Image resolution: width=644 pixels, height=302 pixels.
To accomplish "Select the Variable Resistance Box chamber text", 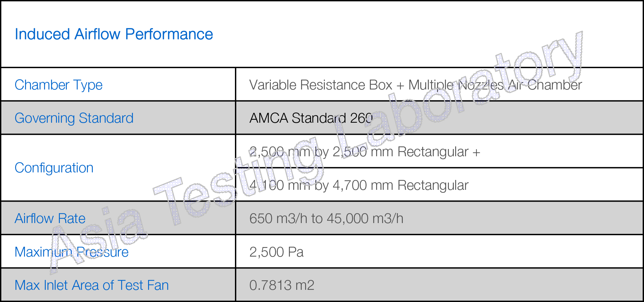I will tap(321, 85).
